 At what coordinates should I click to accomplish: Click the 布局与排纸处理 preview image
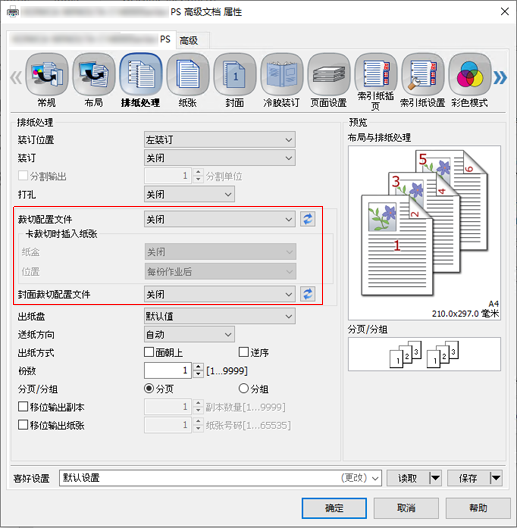pyautogui.click(x=424, y=233)
